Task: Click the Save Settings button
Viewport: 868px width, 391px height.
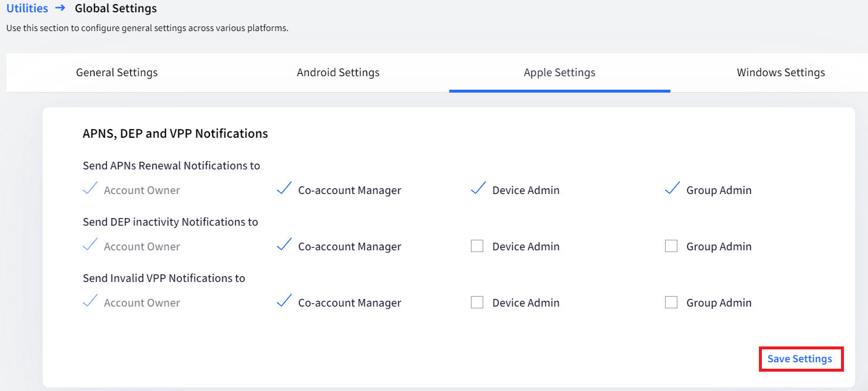Action: (801, 359)
